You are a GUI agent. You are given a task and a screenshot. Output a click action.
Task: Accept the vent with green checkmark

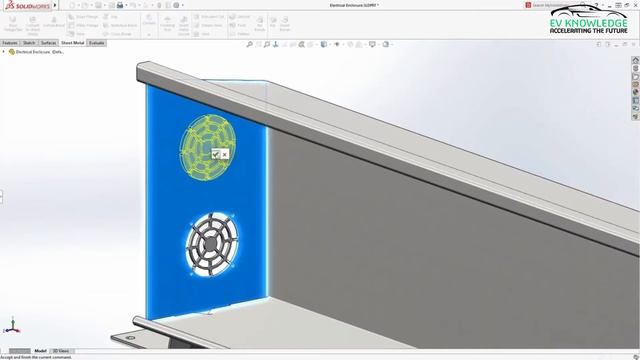[216, 154]
